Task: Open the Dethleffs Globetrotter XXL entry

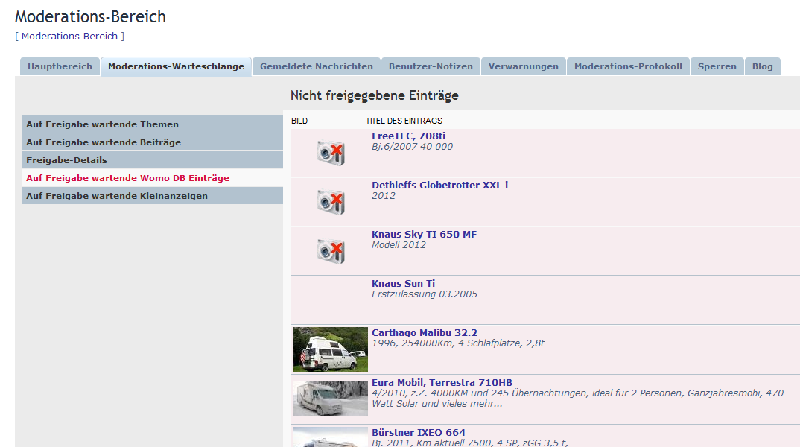Action: pos(440,185)
